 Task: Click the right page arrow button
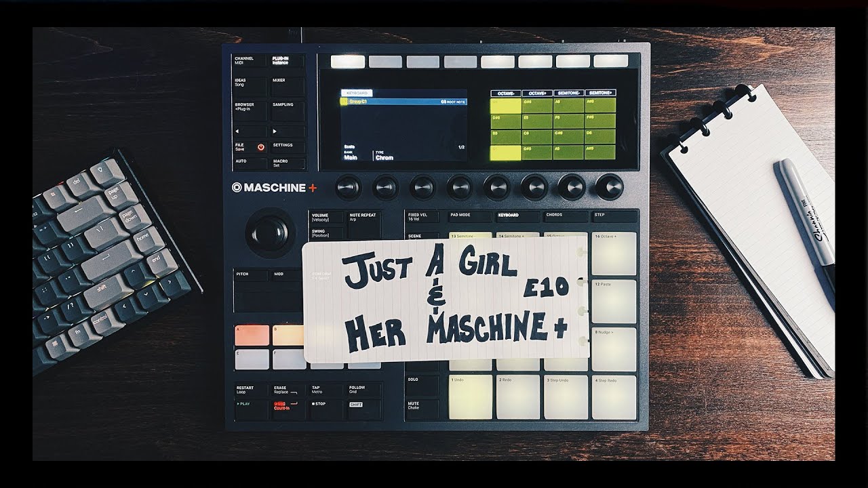pos(288,131)
